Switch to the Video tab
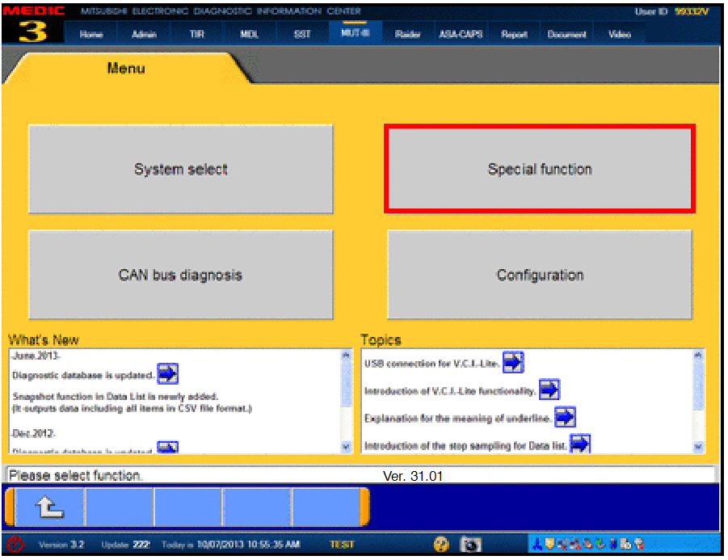The width and height of the screenshot is (728, 560). pos(619,34)
